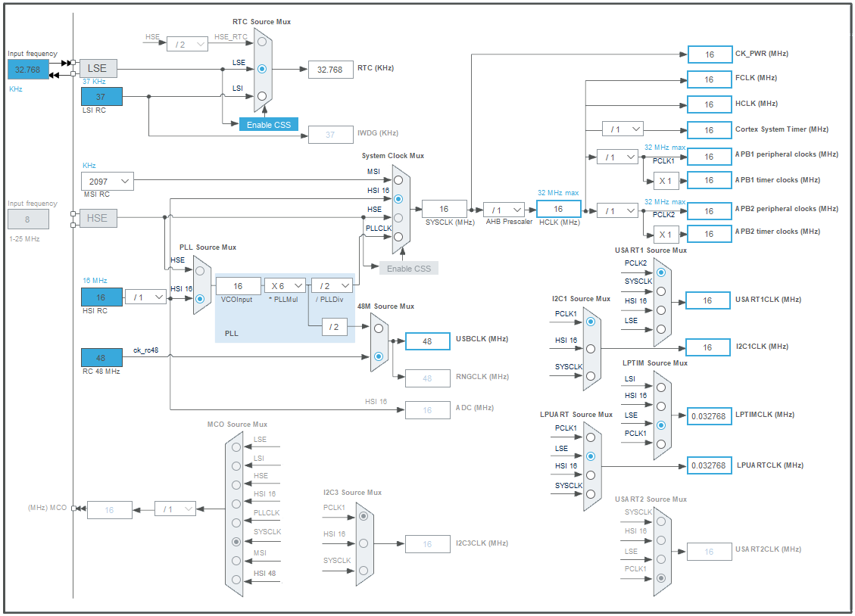The image size is (855, 616).
Task: Open the APB1 prescaler dropdown
Action: click(x=617, y=156)
